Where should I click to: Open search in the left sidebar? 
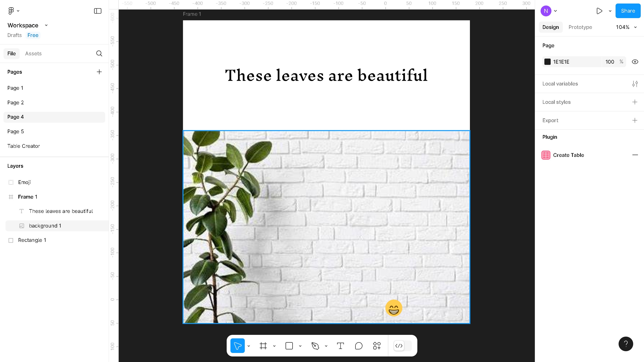99,54
